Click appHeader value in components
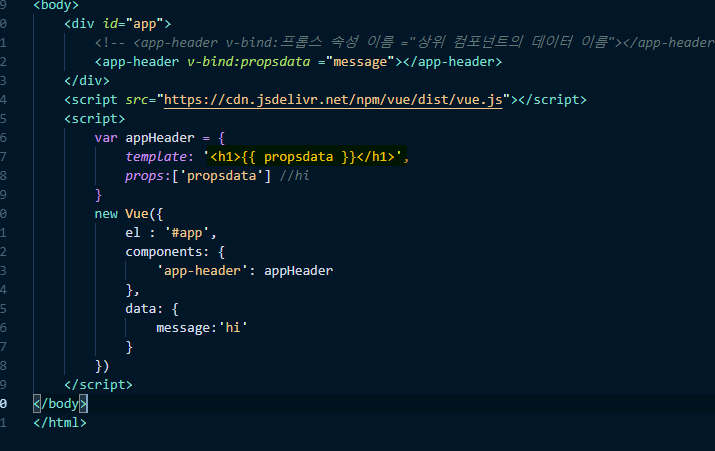 point(299,271)
